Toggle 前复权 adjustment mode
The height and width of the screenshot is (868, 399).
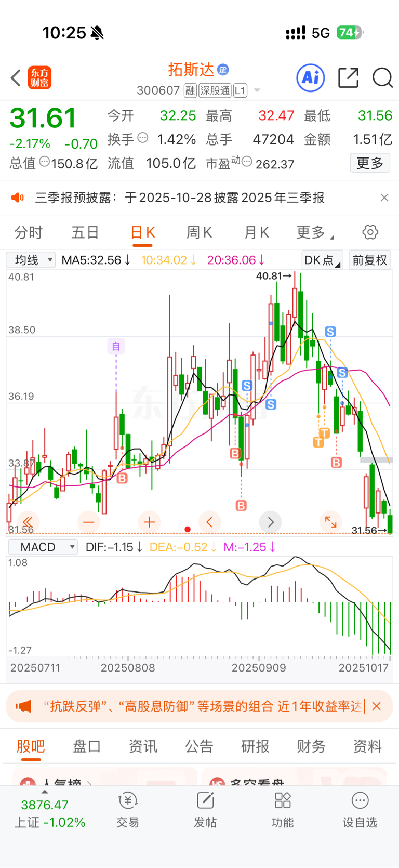point(370,260)
